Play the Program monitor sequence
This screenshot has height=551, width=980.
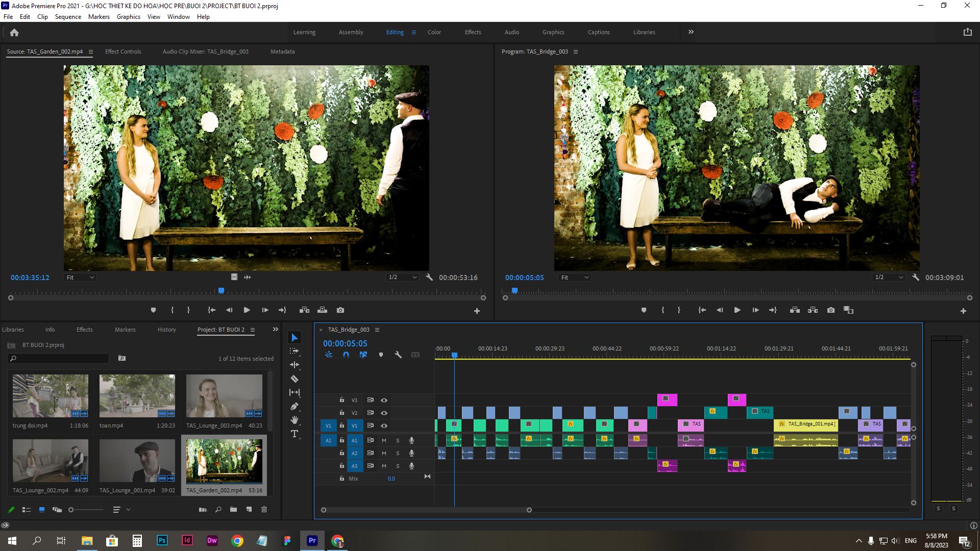(737, 310)
